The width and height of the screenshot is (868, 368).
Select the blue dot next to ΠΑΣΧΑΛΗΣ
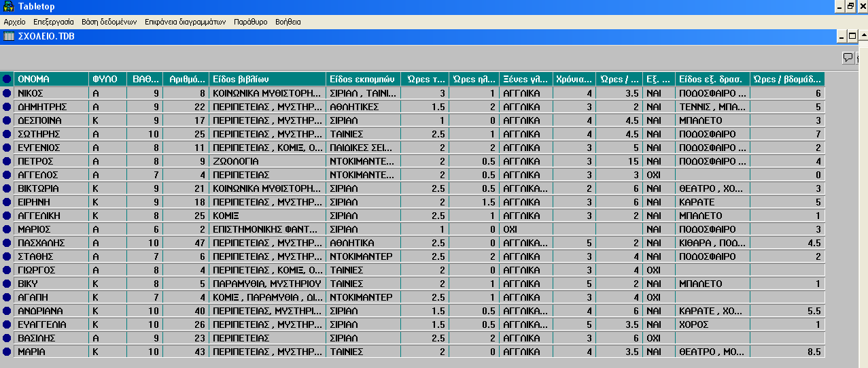[7, 243]
